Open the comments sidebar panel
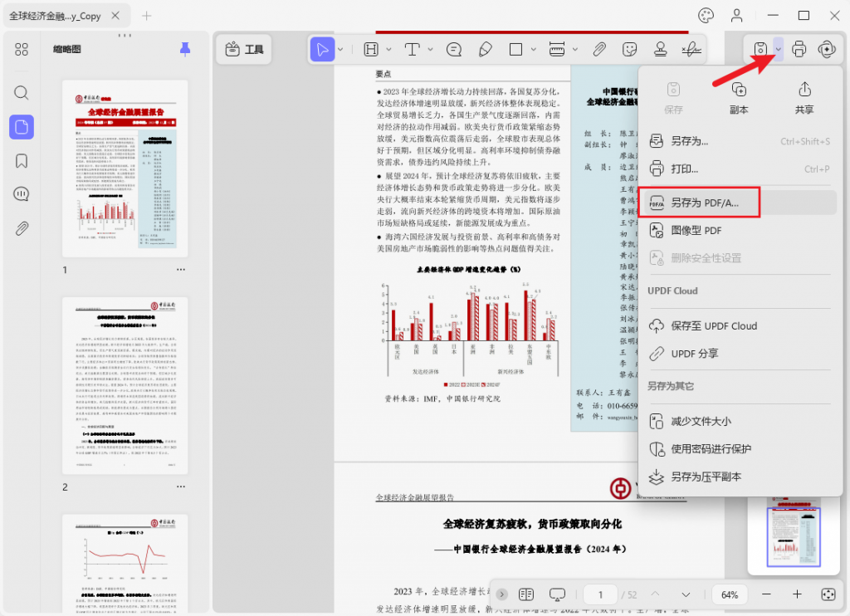 (x=21, y=194)
